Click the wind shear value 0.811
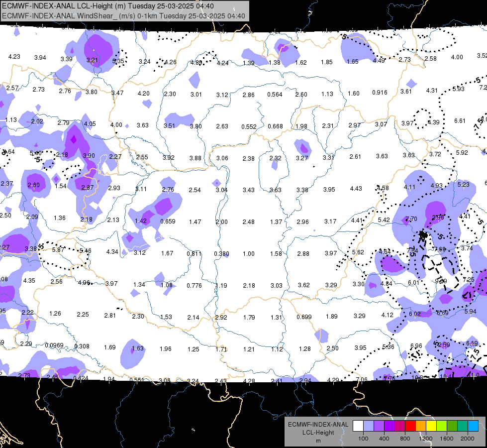The image size is (487, 448). pos(194,253)
